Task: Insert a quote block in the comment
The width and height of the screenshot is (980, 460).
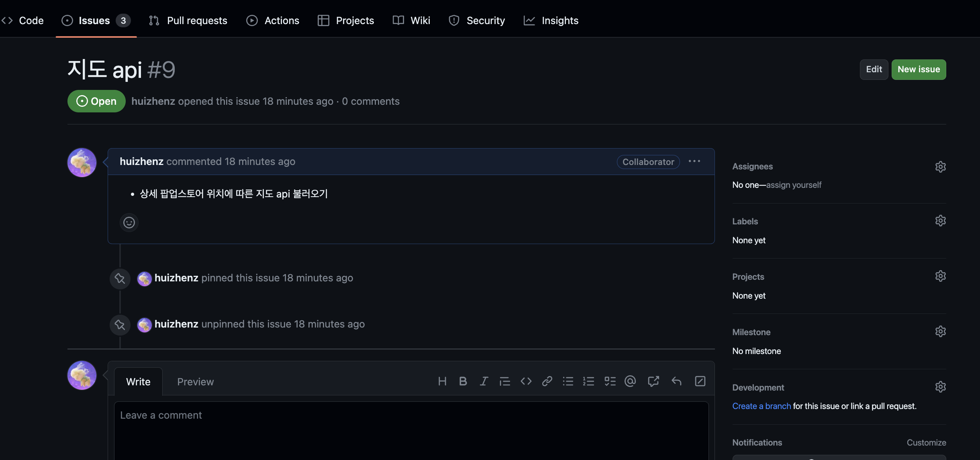Action: 505,381
